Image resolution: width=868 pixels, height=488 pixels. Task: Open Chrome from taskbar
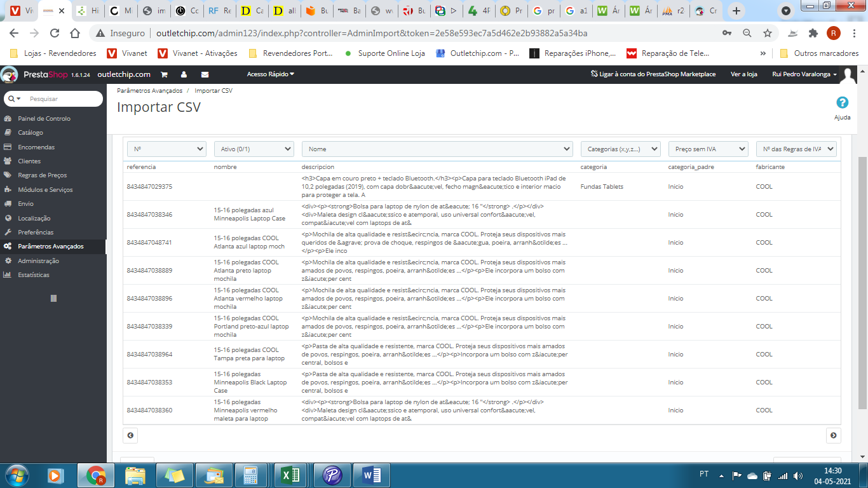pos(96,475)
